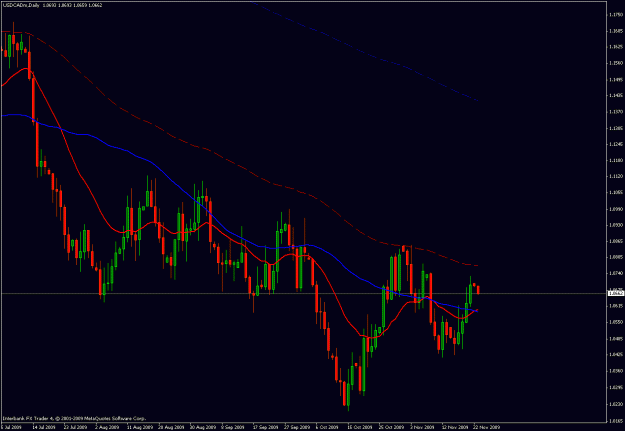Click the 25 Oct 2009 date label
Viewport: 625px width, 431px height.
click(x=389, y=427)
